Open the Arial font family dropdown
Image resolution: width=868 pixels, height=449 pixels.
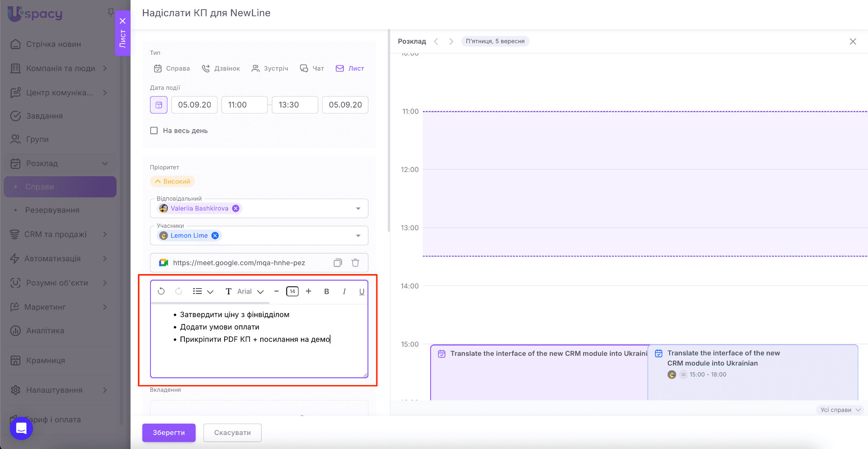(250, 291)
